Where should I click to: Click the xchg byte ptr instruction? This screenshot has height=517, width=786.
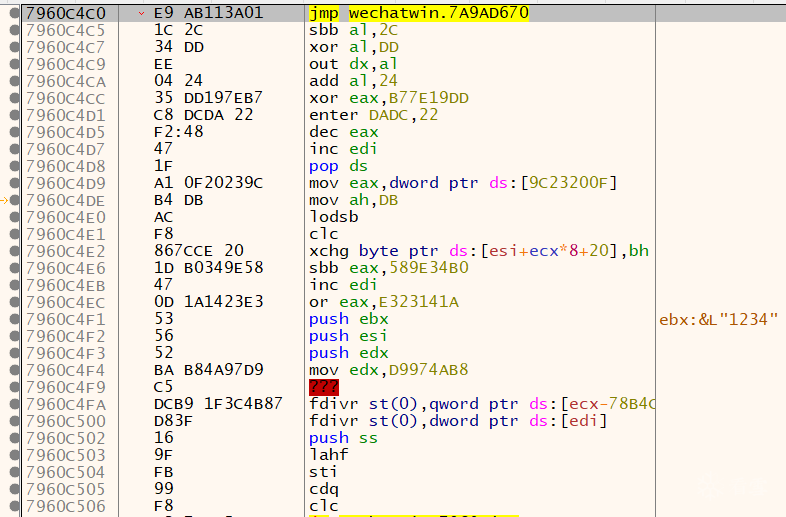(x=479, y=251)
